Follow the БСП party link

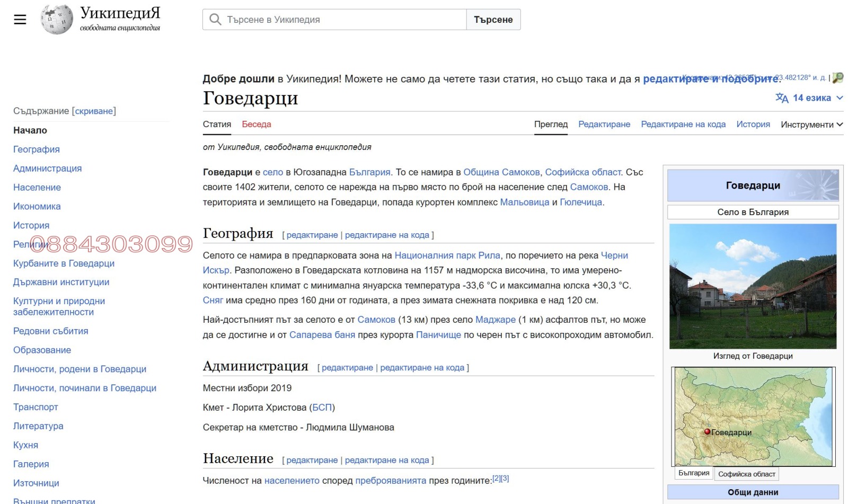[322, 408]
